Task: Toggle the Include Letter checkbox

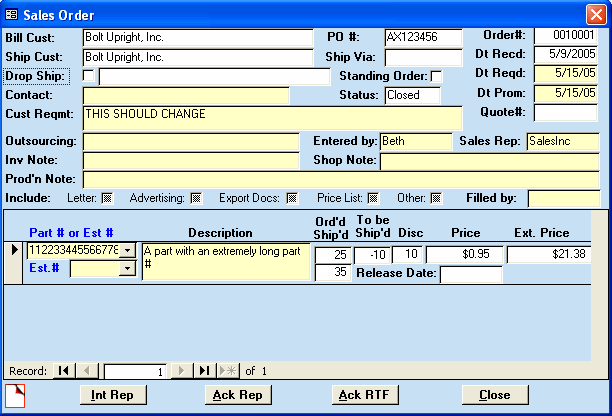Action: (107, 198)
